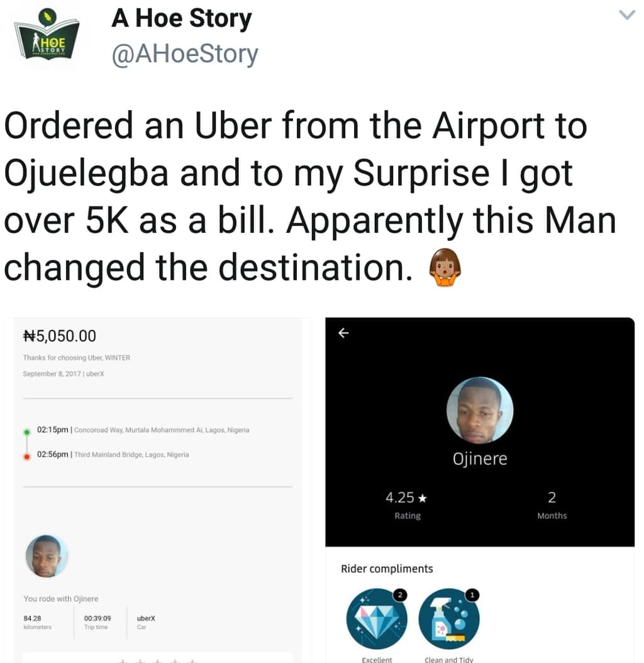
Task: Click the driver Ojinere's large profile photo
Action: point(479,409)
